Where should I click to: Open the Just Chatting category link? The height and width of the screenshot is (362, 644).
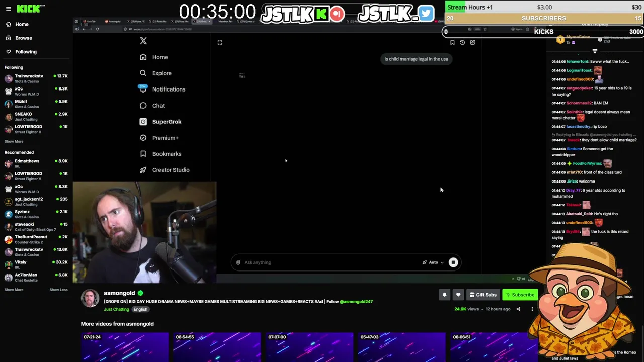pyautogui.click(x=116, y=309)
